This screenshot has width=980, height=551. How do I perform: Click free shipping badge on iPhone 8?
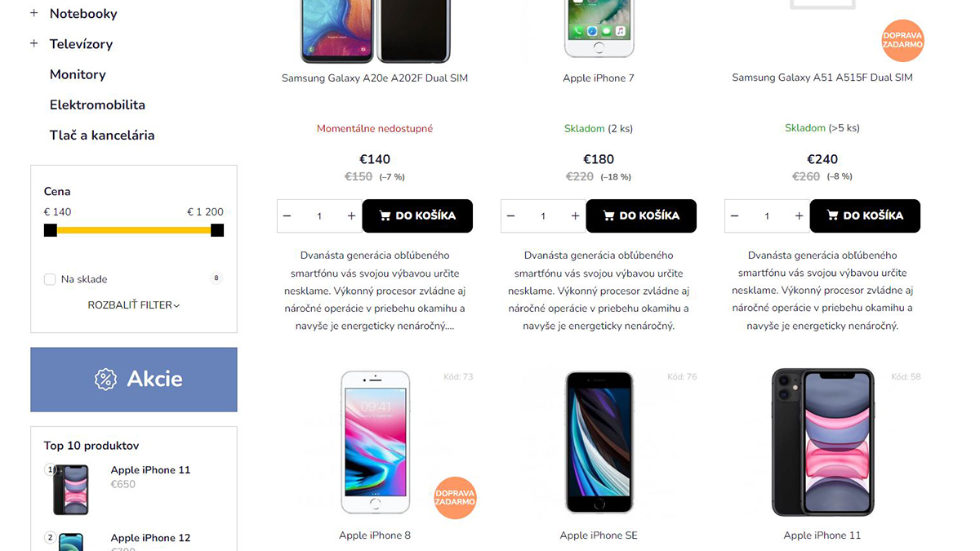455,498
